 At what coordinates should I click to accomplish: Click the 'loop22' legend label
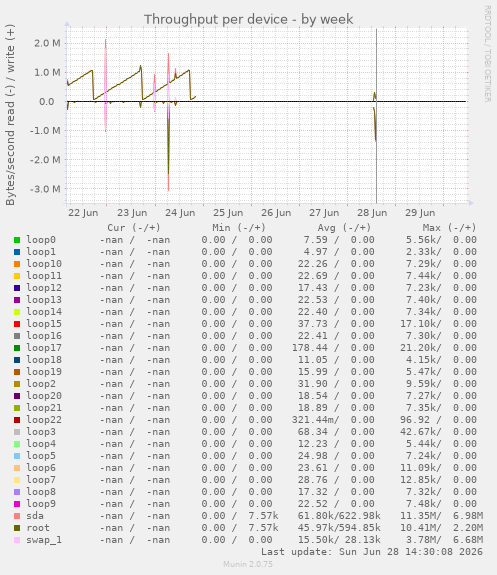44,420
